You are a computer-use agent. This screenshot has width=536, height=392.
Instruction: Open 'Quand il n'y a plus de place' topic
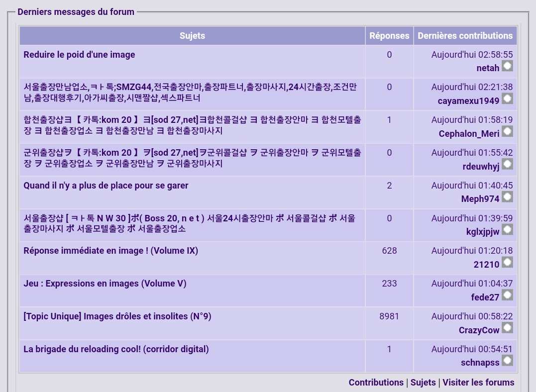coord(106,186)
